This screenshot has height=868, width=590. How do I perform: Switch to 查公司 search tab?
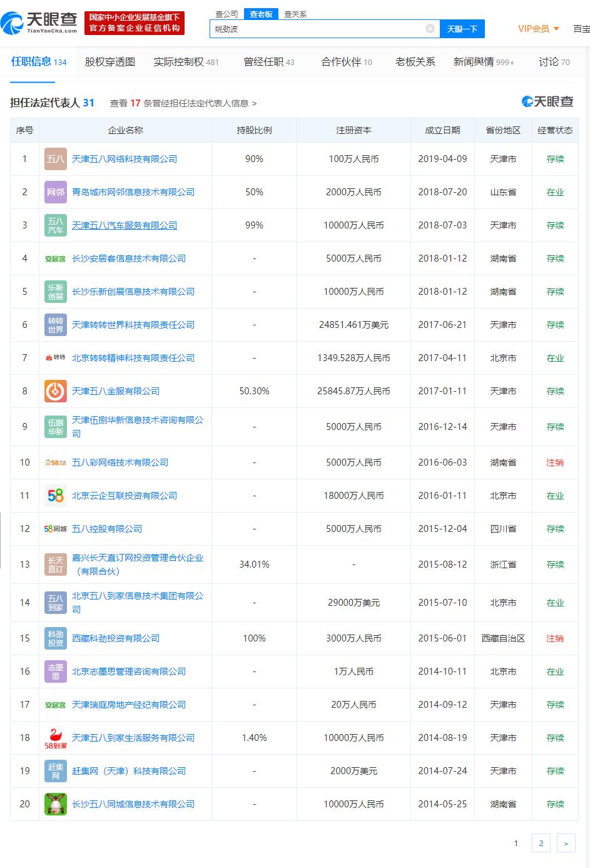[x=226, y=14]
